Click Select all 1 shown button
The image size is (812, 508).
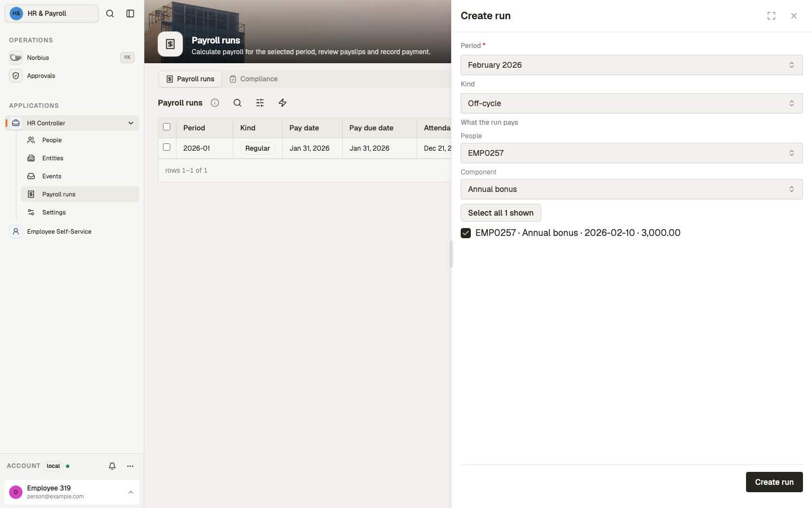(501, 213)
